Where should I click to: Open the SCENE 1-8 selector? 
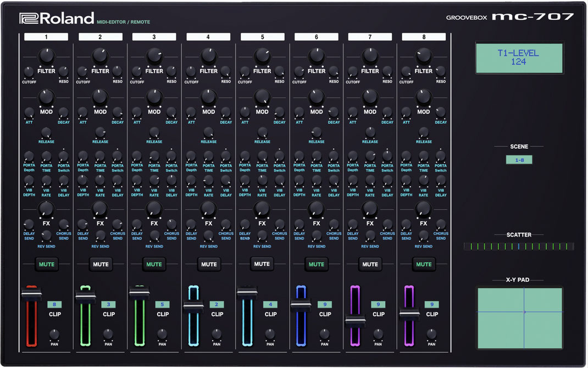(x=519, y=160)
